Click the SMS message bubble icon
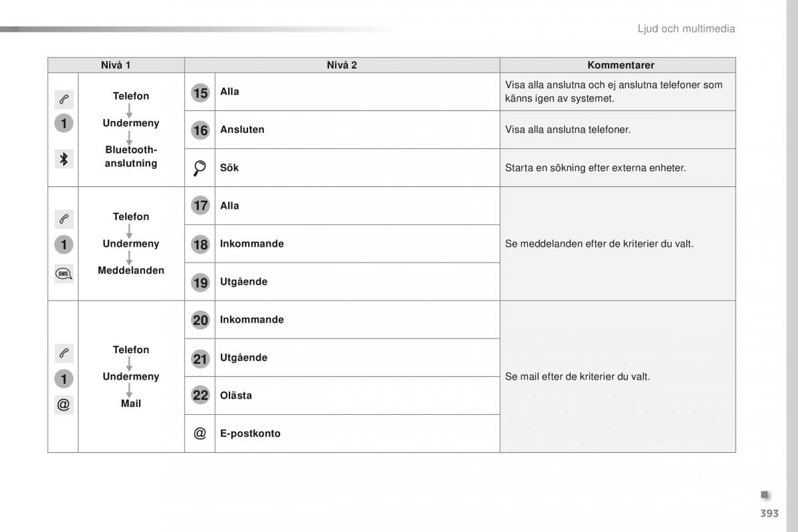 click(x=64, y=273)
